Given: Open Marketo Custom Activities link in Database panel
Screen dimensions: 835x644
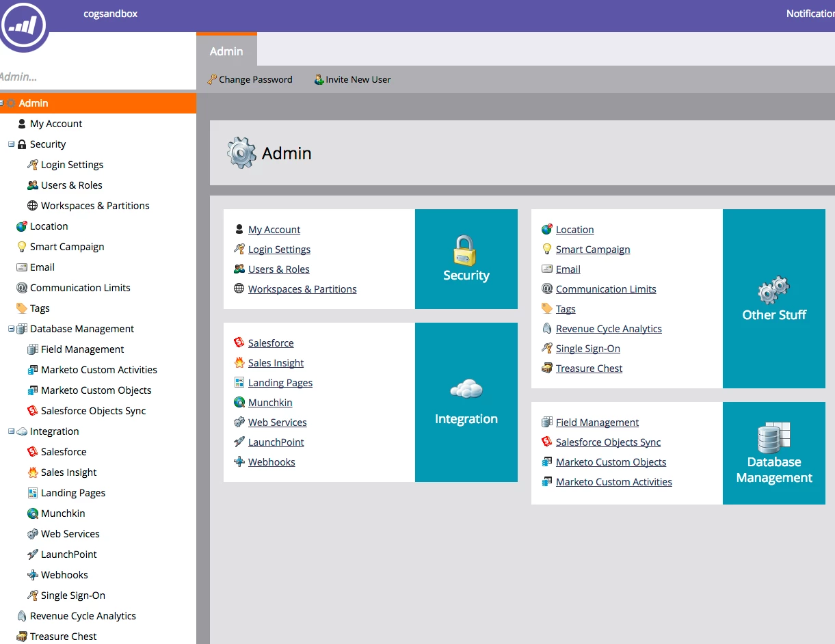Looking at the screenshot, I should (x=614, y=482).
